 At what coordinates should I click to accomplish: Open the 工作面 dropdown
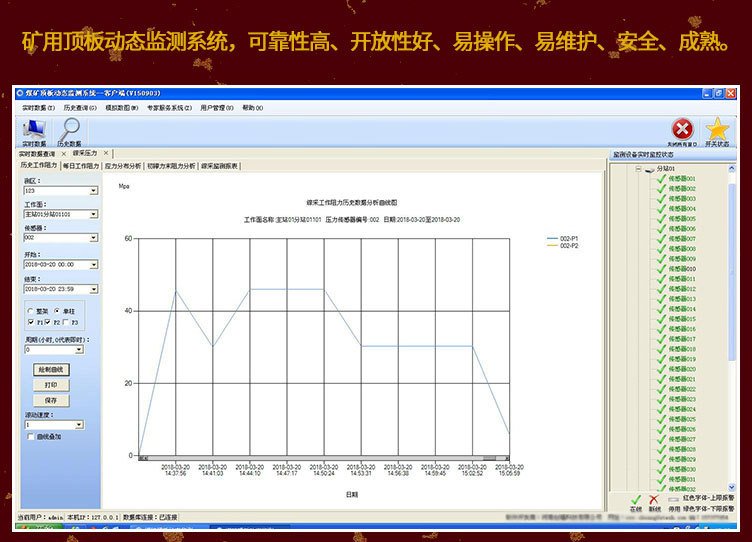[x=94, y=214]
